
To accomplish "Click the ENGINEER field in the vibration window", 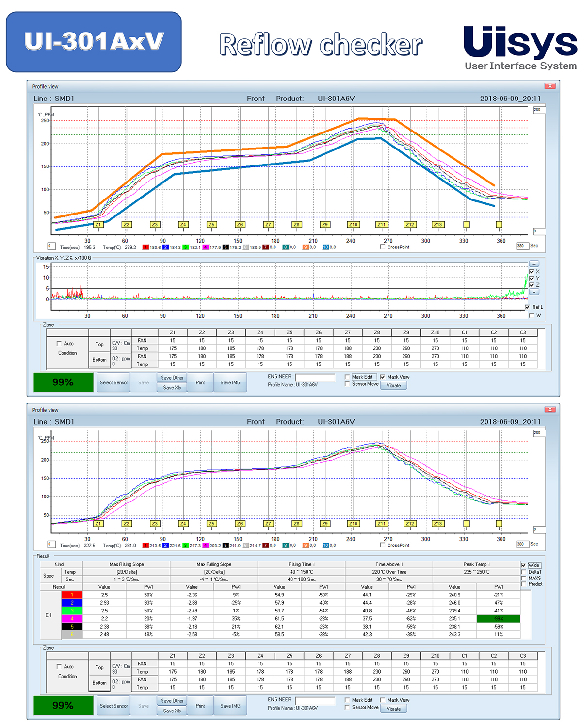I will point(315,377).
